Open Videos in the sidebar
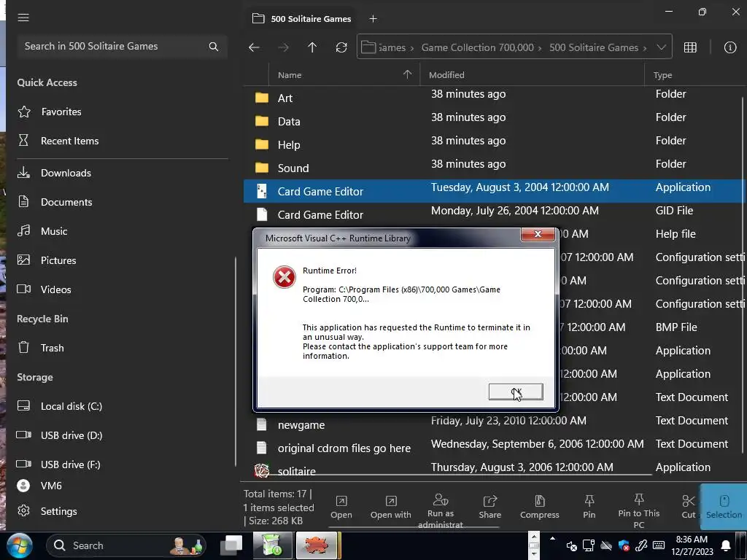Screen dimensions: 747x560 coord(55,289)
